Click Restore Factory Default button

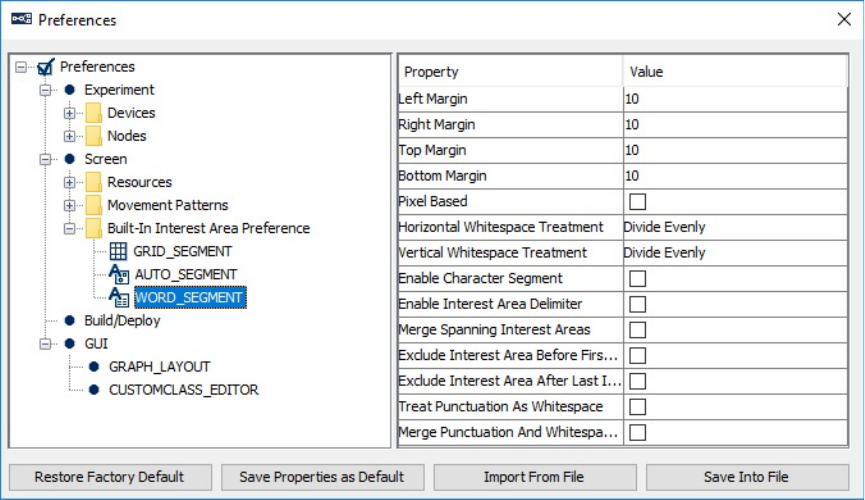tap(110, 477)
